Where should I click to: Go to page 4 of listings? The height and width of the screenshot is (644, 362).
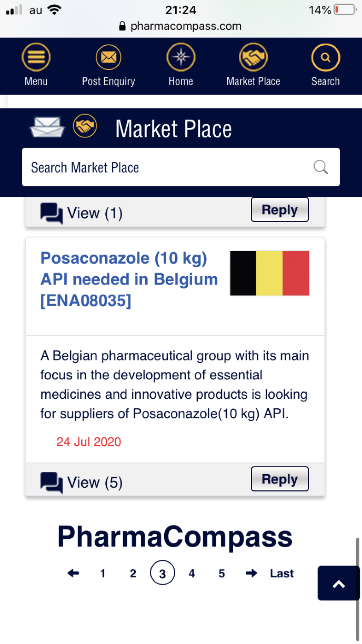(192, 573)
